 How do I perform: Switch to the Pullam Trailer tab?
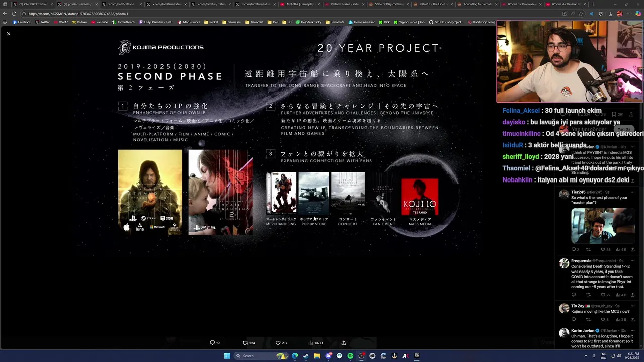[x=343, y=4]
